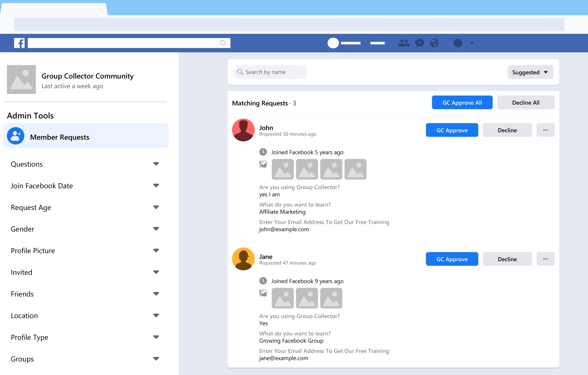Image resolution: width=588 pixels, height=375 pixels.
Task: Expand the Gender filter
Action: [x=156, y=229]
